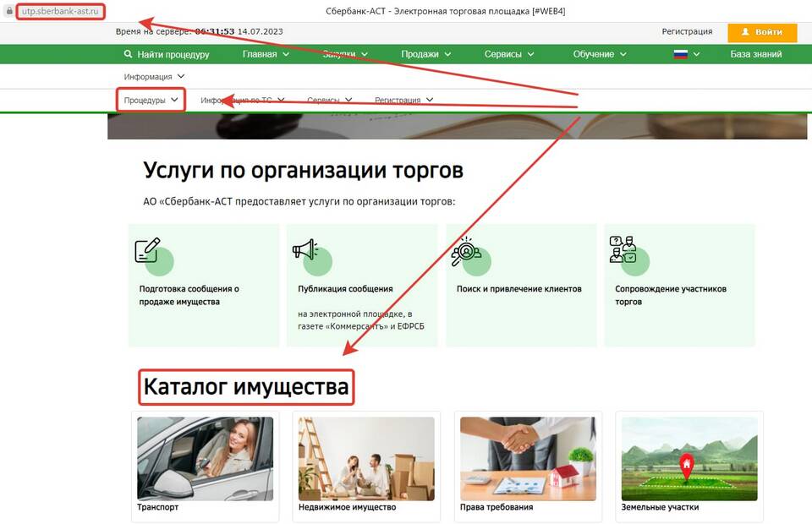
Task: Click the user icon in Войти button
Action: [x=745, y=32]
